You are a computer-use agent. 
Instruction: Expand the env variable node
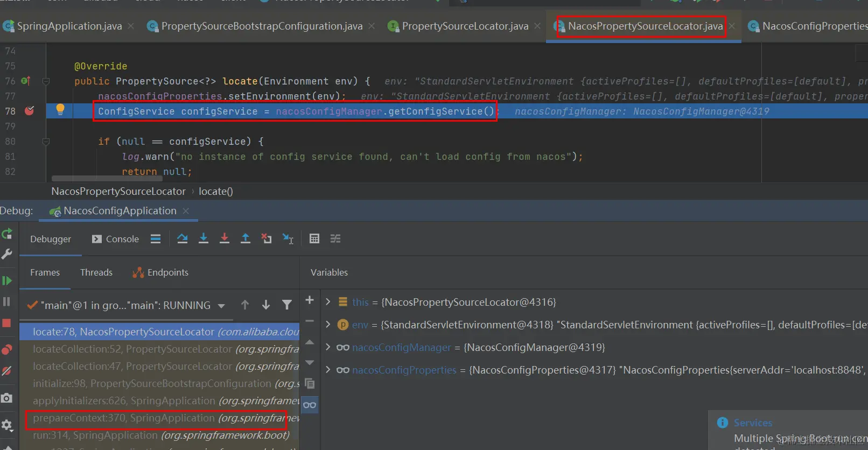328,325
